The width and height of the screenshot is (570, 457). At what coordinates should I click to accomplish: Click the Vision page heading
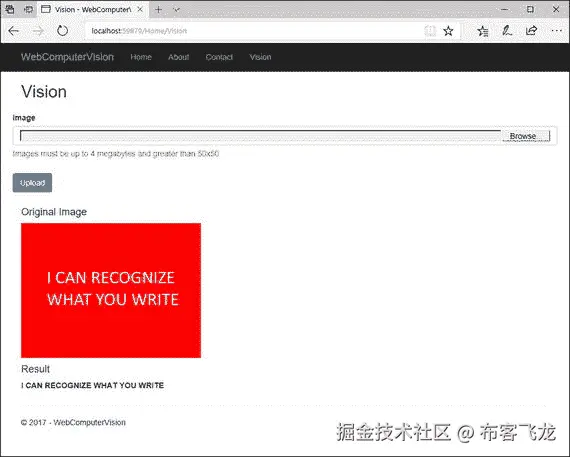pos(44,92)
